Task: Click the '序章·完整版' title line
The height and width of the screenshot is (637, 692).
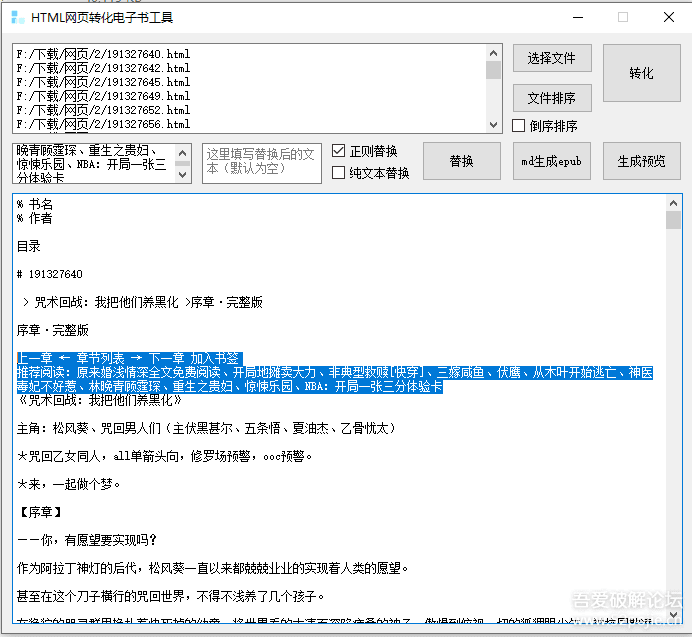Action: click(x=53, y=330)
